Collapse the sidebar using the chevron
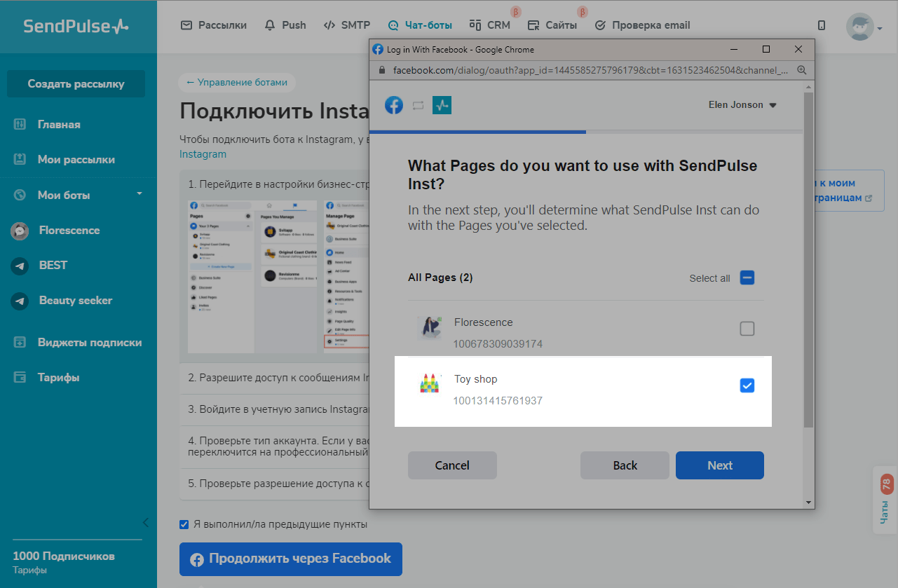The width and height of the screenshot is (898, 588). tap(145, 522)
